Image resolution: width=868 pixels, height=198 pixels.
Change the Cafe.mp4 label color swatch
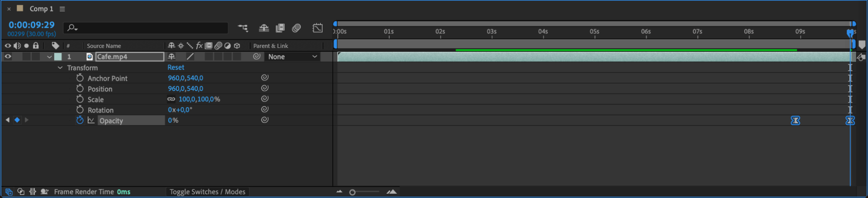[58, 56]
